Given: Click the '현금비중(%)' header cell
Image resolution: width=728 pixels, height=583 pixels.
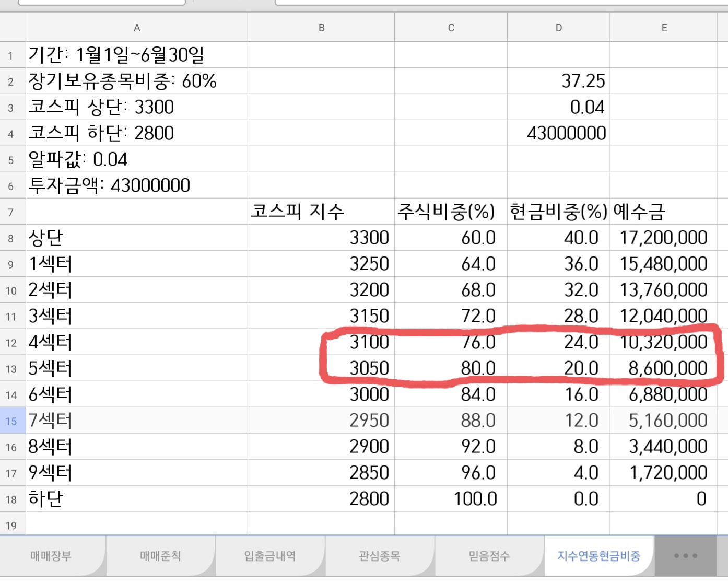Looking at the screenshot, I should 559,212.
